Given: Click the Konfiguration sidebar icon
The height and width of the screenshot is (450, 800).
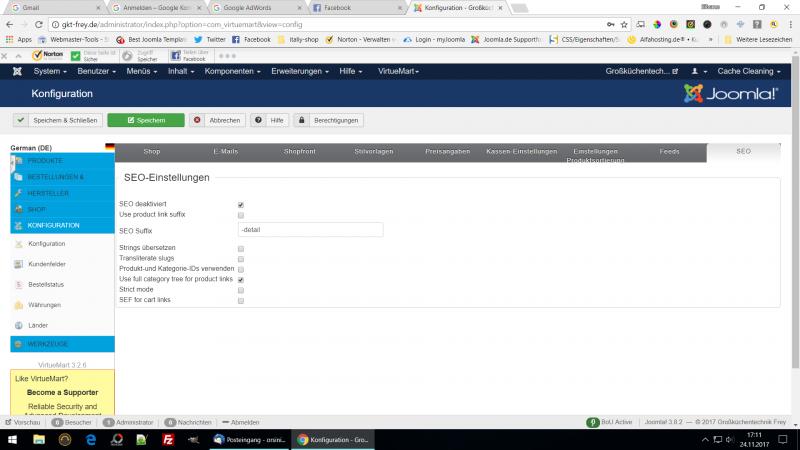Looking at the screenshot, I should click(18, 244).
